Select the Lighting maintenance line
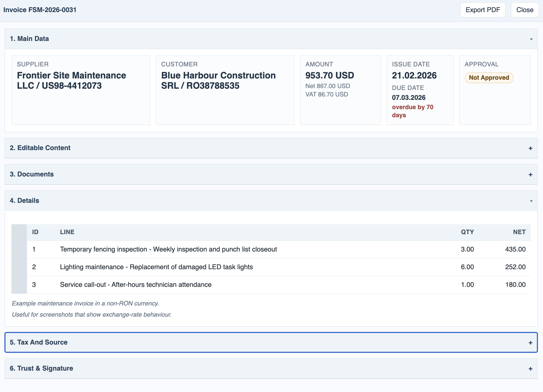543x392 pixels. (x=279, y=267)
